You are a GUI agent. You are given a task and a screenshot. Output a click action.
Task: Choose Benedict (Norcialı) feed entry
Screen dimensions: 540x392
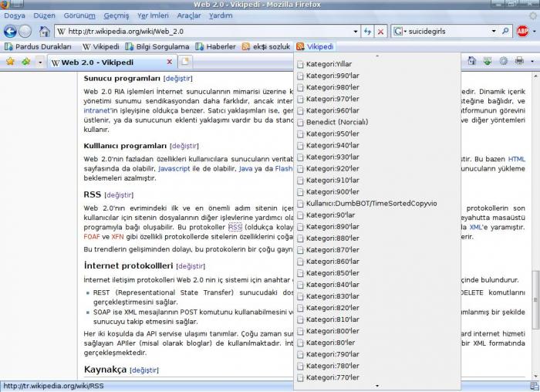point(336,122)
